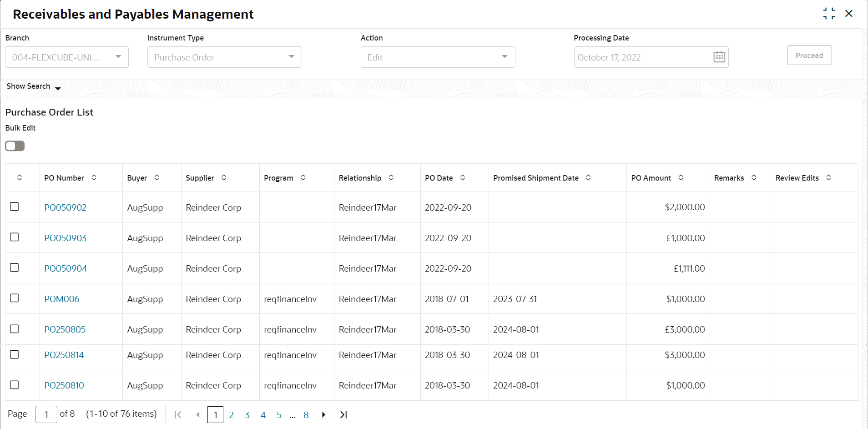The width and height of the screenshot is (868, 429).
Task: Click the Page number input field
Action: (46, 414)
